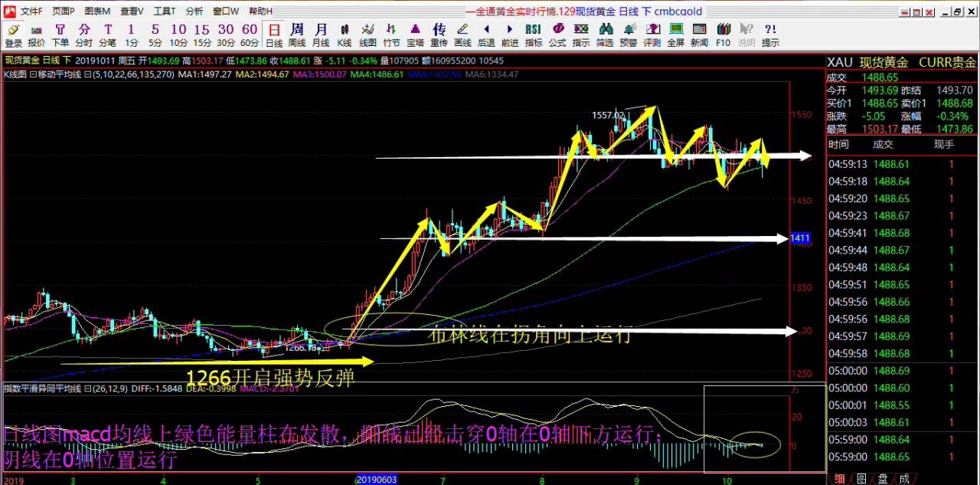The image size is (980, 485).
Task: Switch to the 盘 tab at bottom right
Action: click(883, 478)
